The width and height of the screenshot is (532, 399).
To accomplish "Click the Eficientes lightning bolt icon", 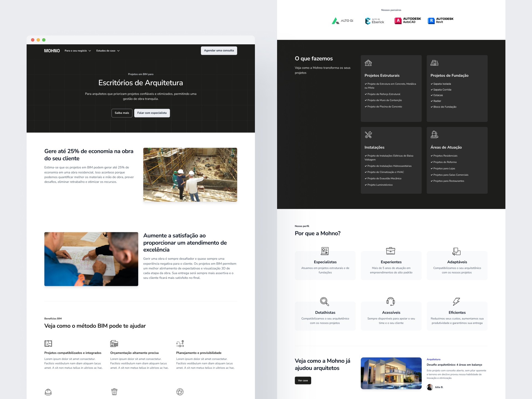I will click(x=456, y=301).
